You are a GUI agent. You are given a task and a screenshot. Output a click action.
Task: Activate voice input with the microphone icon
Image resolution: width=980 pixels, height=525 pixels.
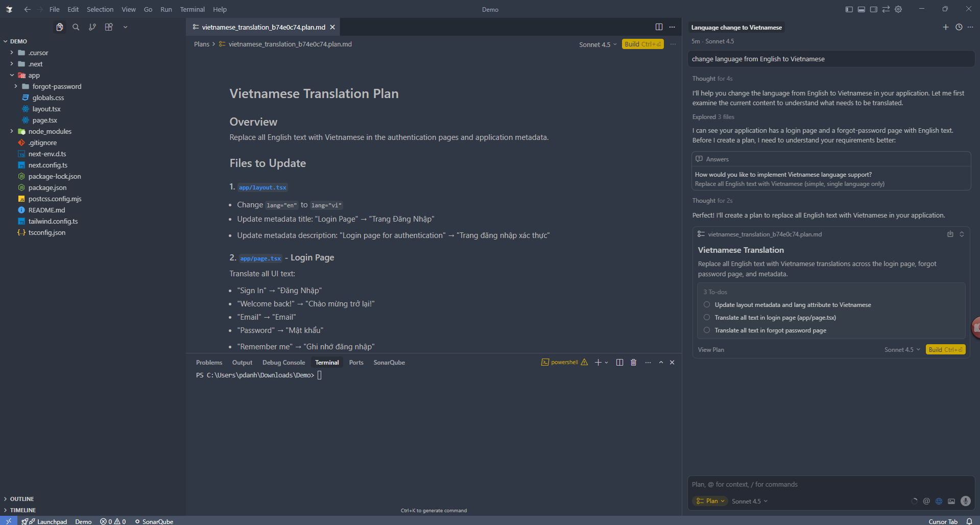point(965,501)
